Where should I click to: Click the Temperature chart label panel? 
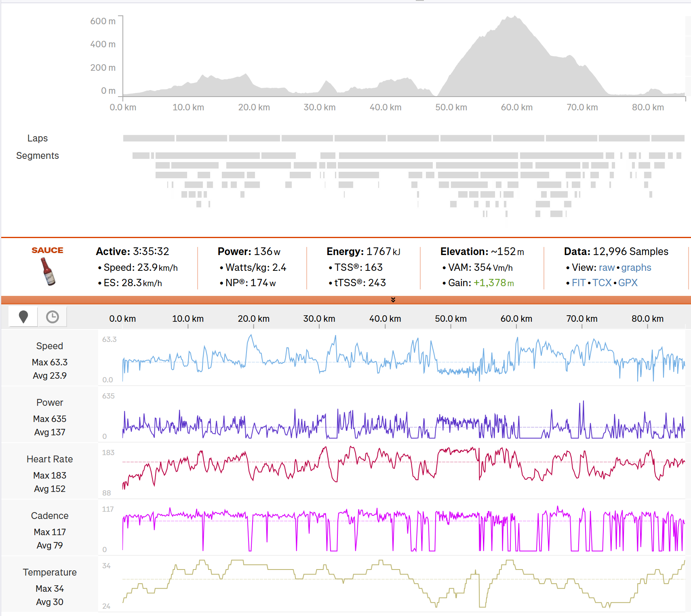pos(50,584)
